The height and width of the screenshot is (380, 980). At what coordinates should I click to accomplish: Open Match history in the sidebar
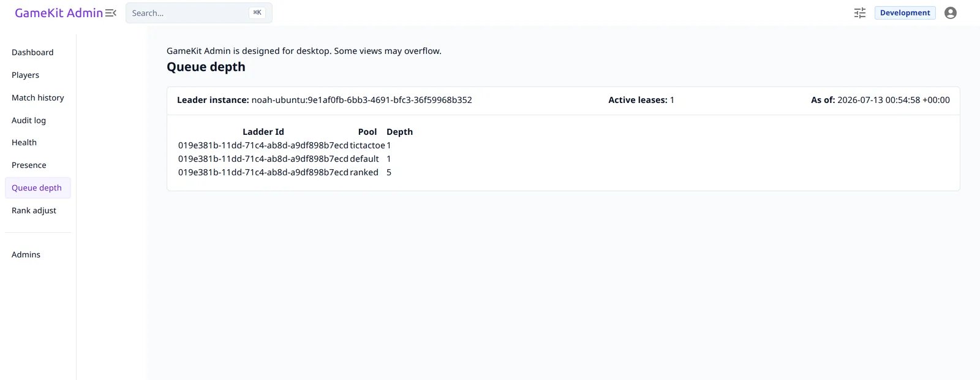pyautogui.click(x=37, y=98)
